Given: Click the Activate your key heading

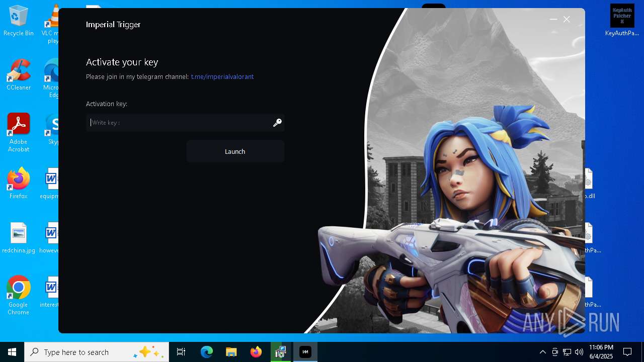Looking at the screenshot, I should coord(122,62).
